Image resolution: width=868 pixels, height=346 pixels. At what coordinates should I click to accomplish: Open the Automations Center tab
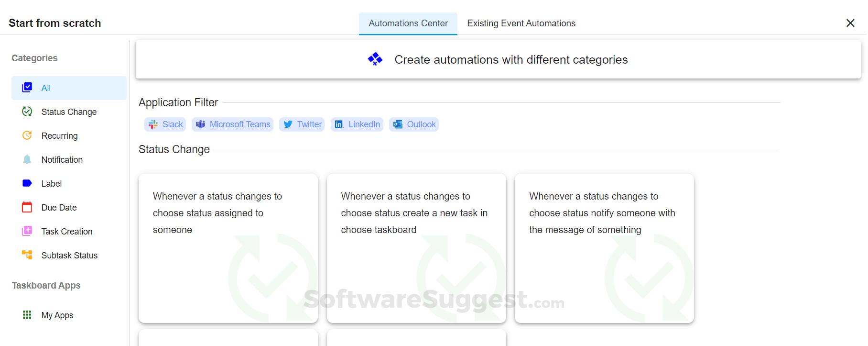pos(408,23)
